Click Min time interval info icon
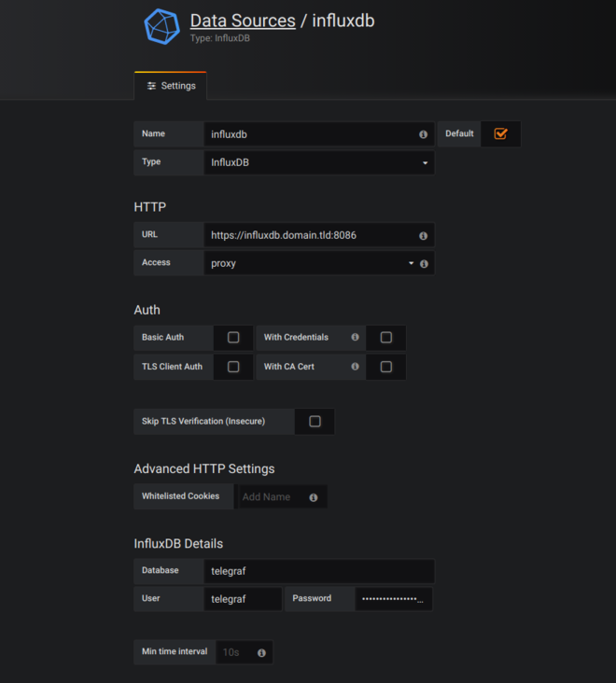The width and height of the screenshot is (616, 683). [x=261, y=653]
